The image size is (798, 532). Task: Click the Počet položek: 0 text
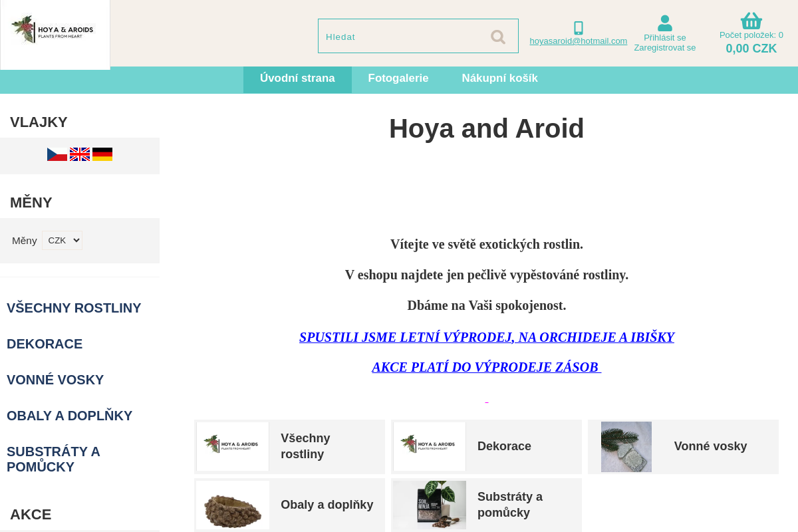pyautogui.click(x=751, y=35)
